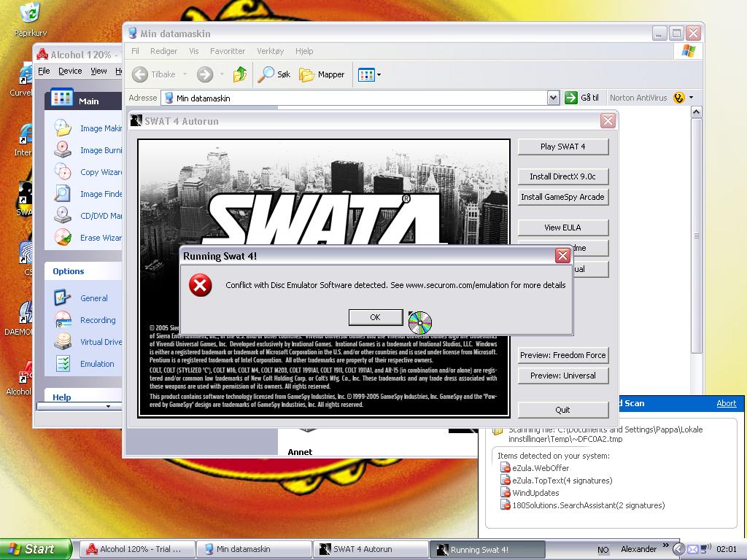This screenshot has width=747, height=560.
Task: Open the Vis menu
Action: pos(194,51)
